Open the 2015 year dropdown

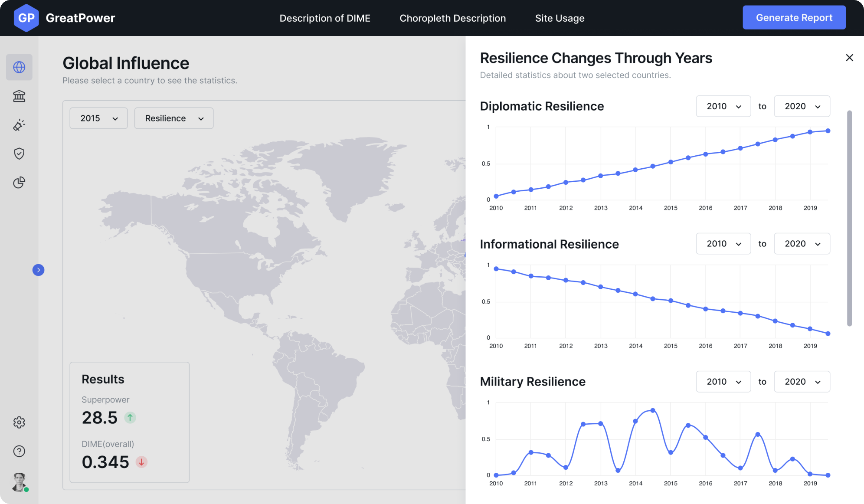pos(98,118)
